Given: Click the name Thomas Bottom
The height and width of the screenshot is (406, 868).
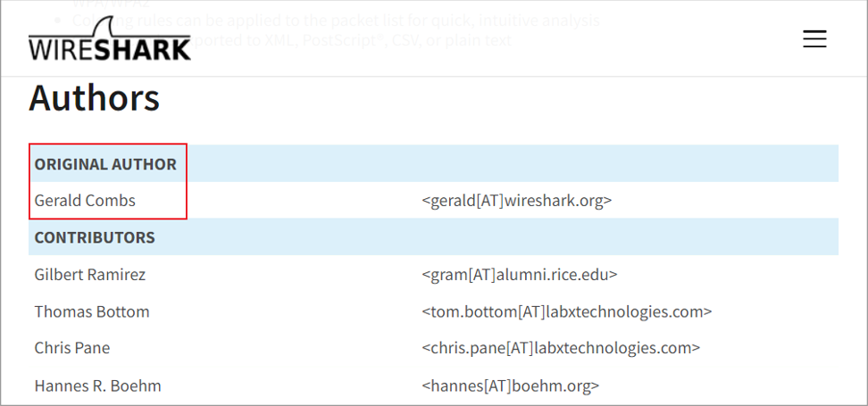Looking at the screenshot, I should [x=92, y=311].
